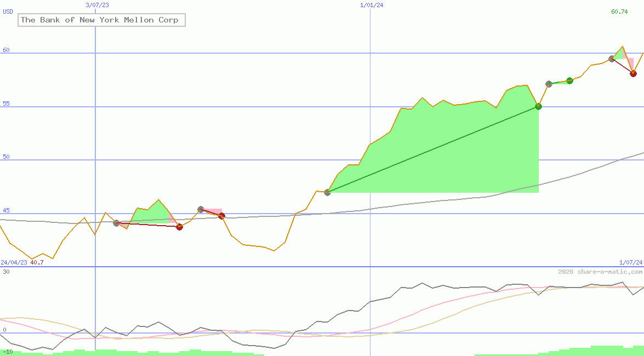Image resolution: width=644 pixels, height=356 pixels.
Task: Click the 24/04/23 start date label
Action: coord(14,262)
